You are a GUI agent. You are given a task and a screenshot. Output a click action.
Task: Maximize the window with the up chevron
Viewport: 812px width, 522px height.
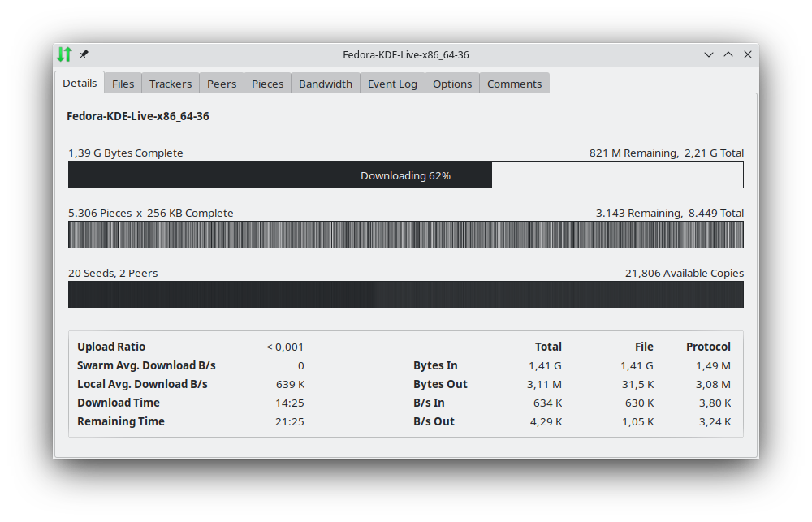pyautogui.click(x=728, y=54)
